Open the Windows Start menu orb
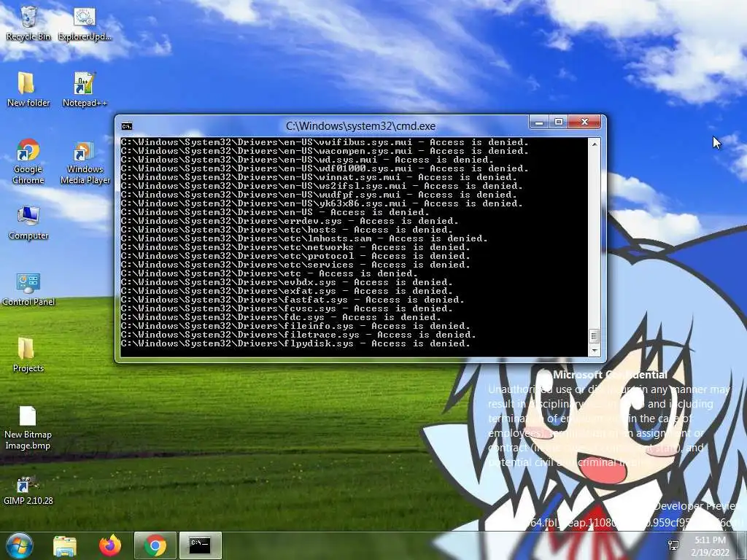Viewport: 747px width, 560px height. pos(20,545)
